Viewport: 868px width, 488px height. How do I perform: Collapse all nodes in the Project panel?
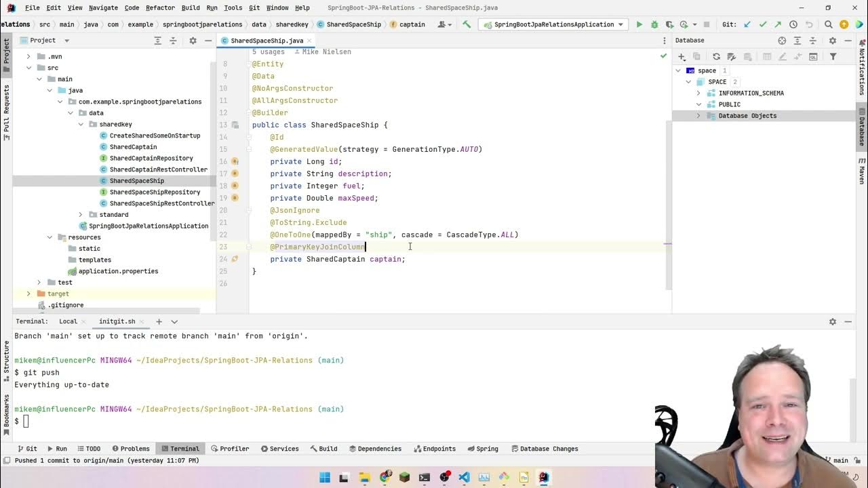(x=174, y=41)
